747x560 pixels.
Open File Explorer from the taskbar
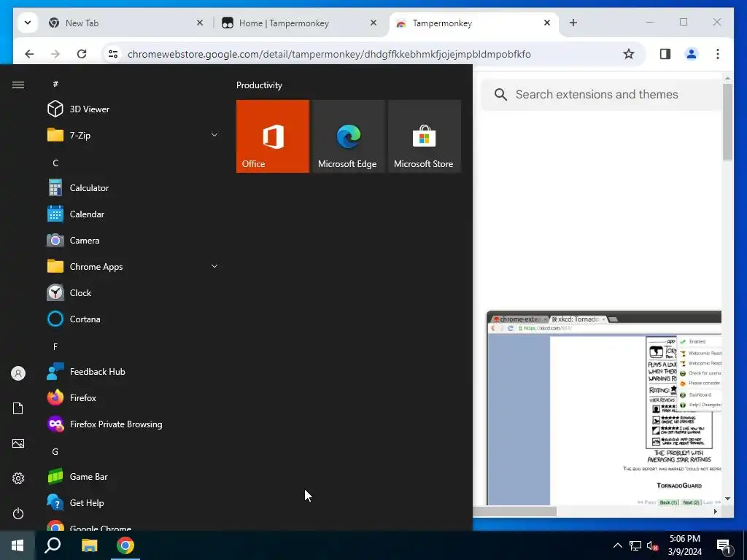pyautogui.click(x=89, y=545)
